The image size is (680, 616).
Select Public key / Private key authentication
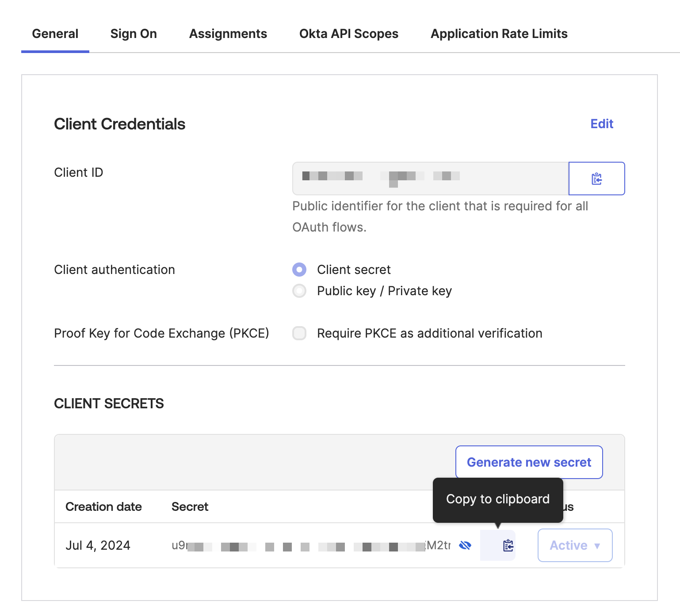tap(299, 291)
